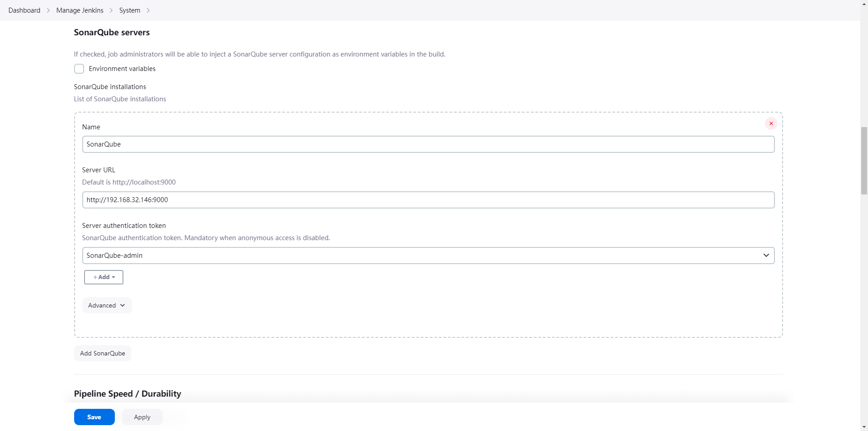
Task: Expand the Advanced settings section
Action: click(107, 305)
